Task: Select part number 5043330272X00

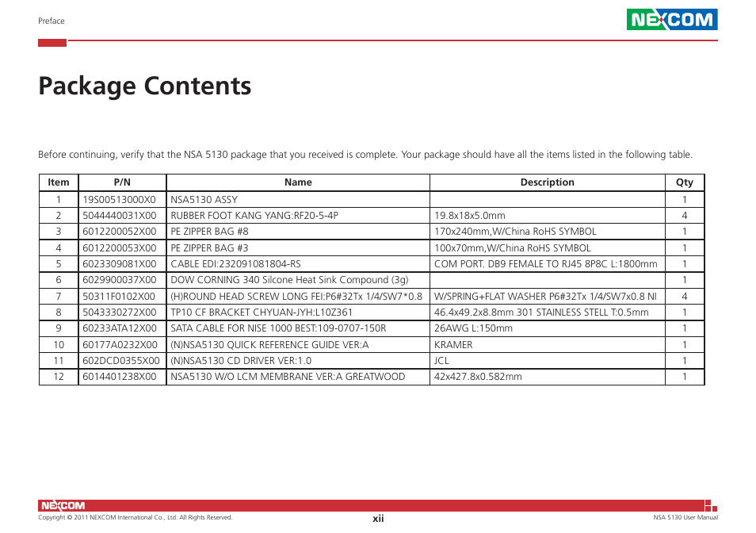Action: (x=119, y=312)
